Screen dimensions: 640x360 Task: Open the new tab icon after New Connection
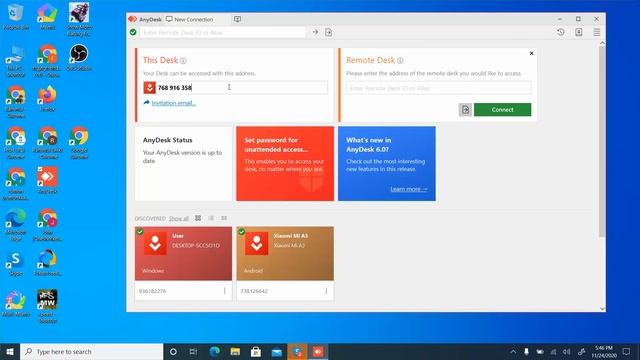coord(237,19)
